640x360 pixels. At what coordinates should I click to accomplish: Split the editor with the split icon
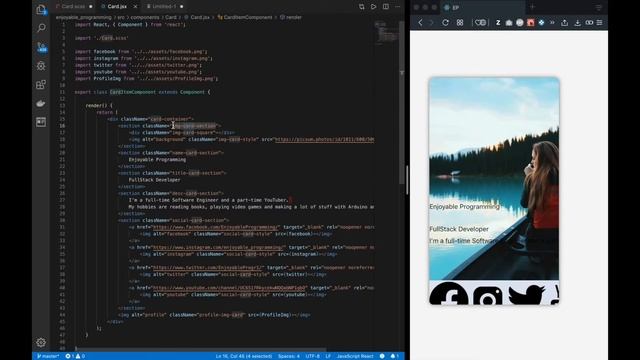(386, 7)
